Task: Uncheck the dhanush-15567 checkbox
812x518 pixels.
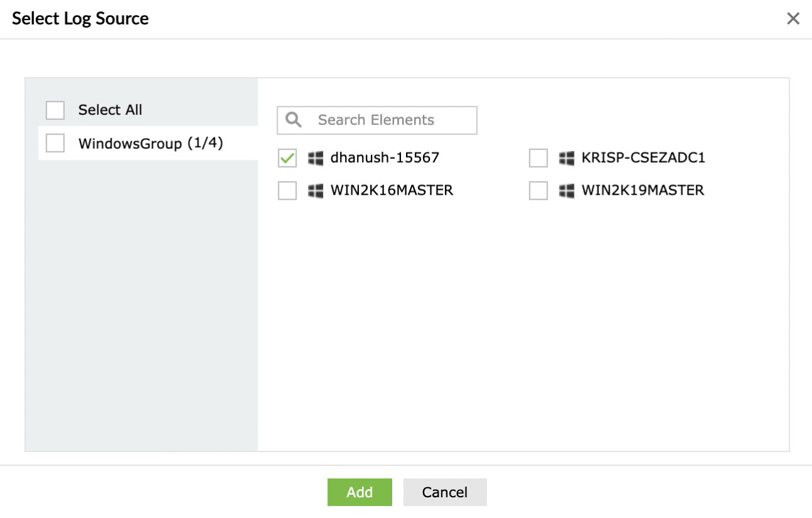Action: click(287, 159)
